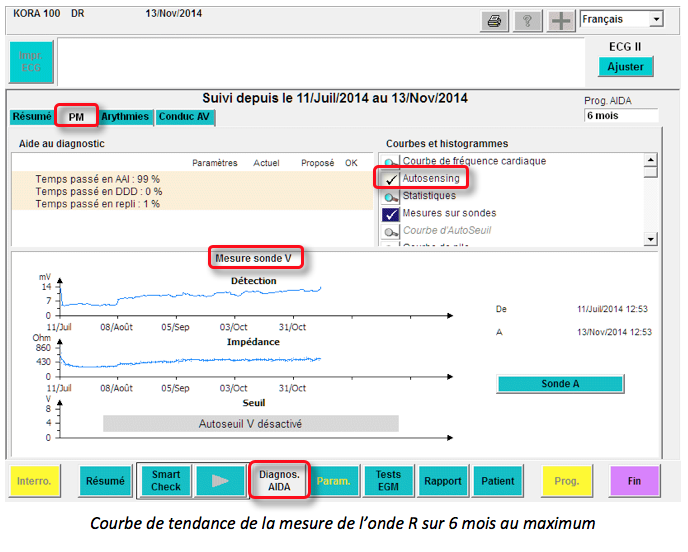Click the Statistiques magnifier icon
The image size is (688, 552).
(x=391, y=197)
